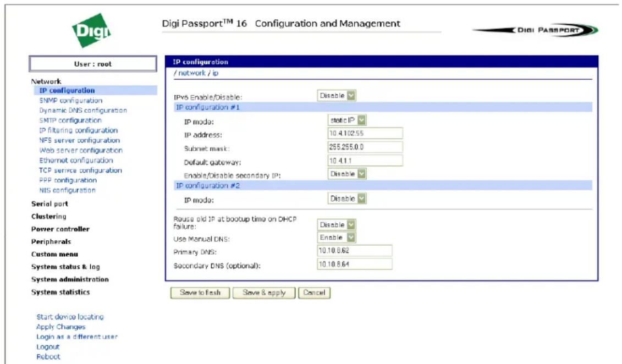The image size is (622, 364).
Task: Click the Save & apply button
Action: (264, 293)
